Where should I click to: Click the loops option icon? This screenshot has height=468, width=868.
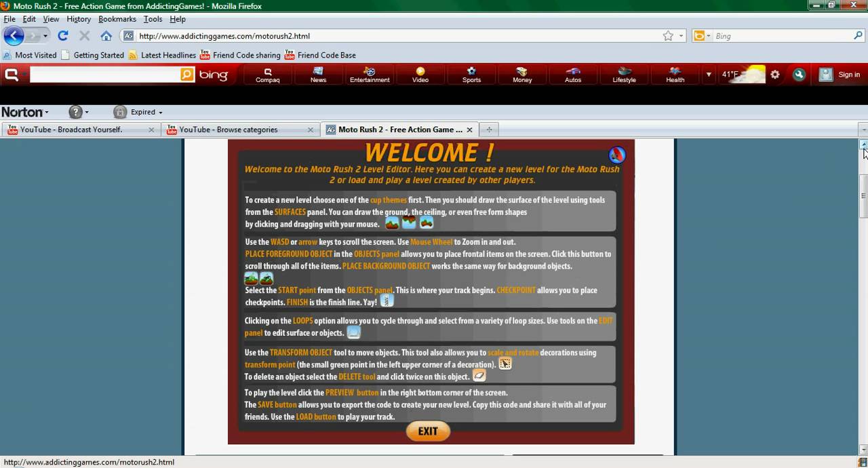point(353,332)
